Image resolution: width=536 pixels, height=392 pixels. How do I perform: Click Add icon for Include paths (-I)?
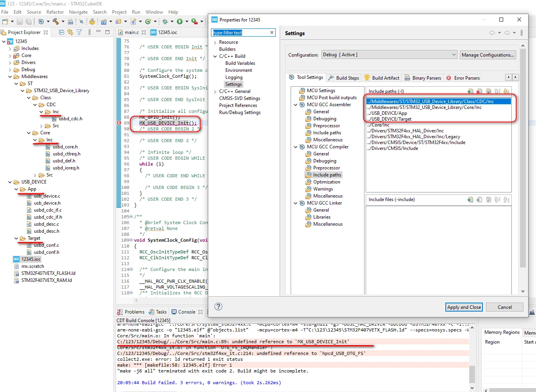pos(470,91)
